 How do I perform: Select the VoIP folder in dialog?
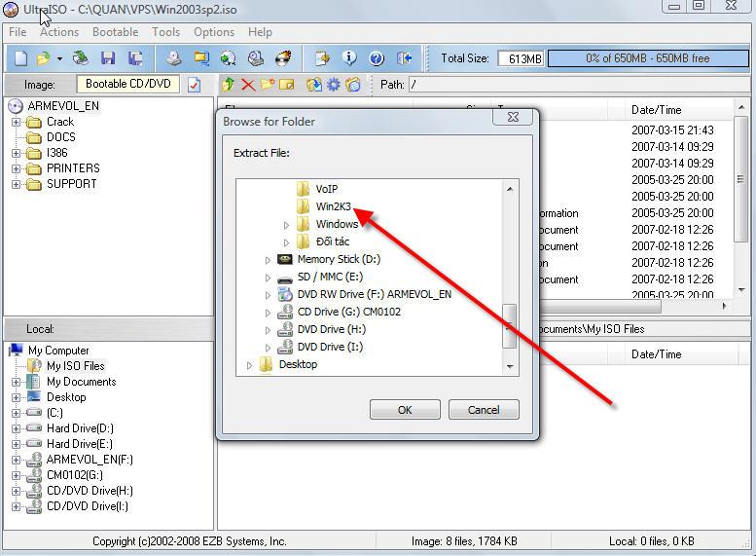[326, 189]
